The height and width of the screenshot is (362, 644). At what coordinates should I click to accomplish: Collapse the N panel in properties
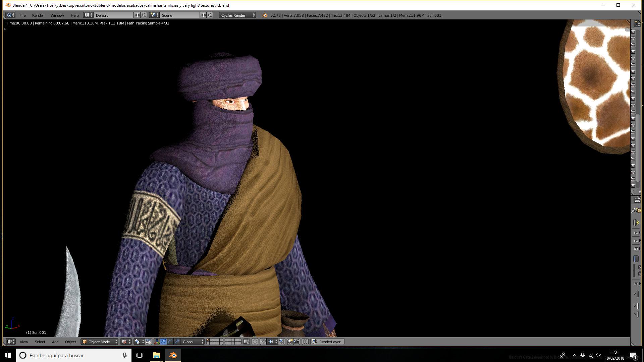[637, 284]
